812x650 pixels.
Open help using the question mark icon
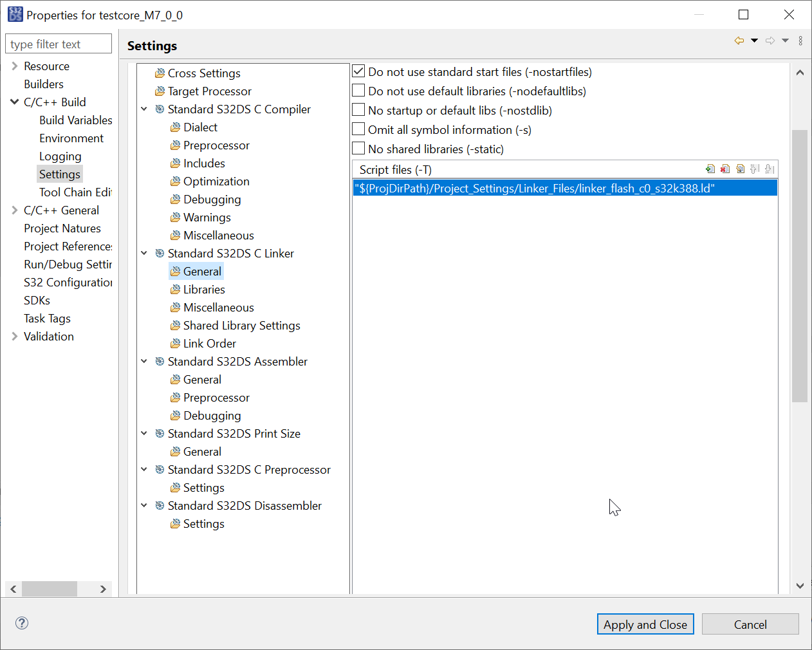coord(21,623)
